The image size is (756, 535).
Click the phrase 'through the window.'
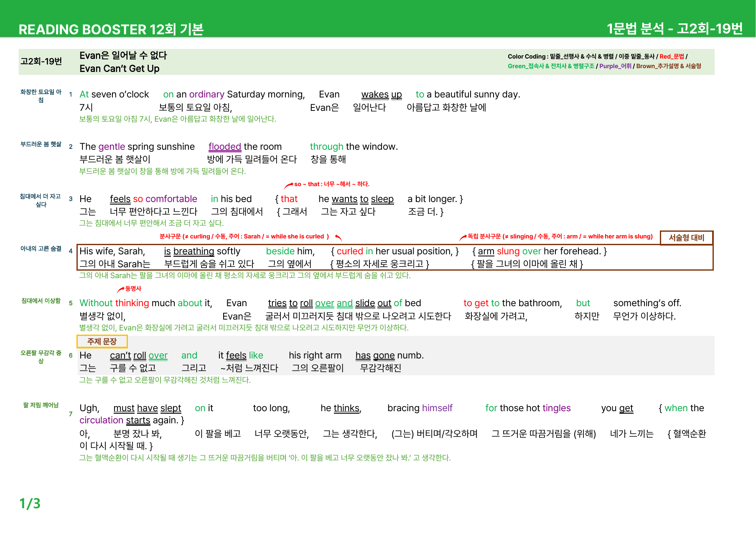pyautogui.click(x=354, y=147)
